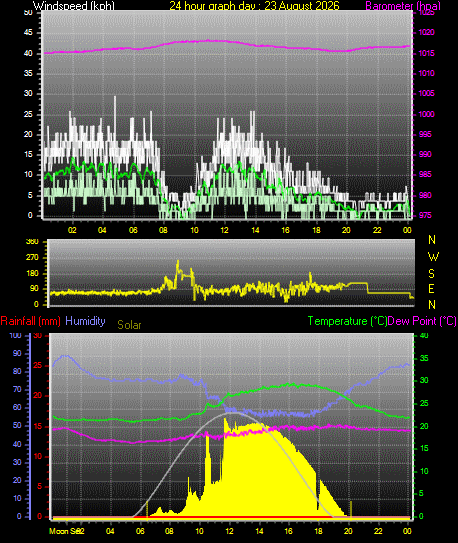Click the Windspeed (kph) axis title
Screen dimensions: 458x543
click(73, 6)
